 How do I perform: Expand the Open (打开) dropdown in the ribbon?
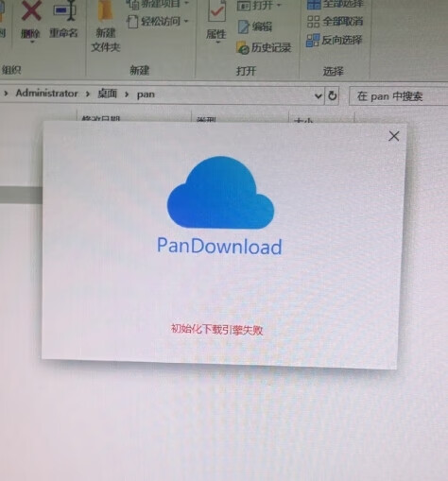coord(259,5)
